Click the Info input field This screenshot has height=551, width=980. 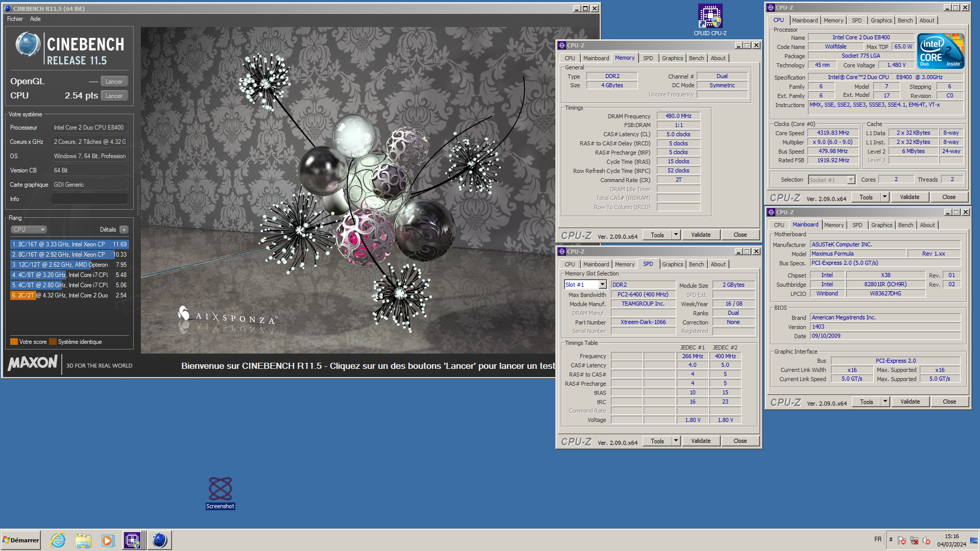point(90,199)
